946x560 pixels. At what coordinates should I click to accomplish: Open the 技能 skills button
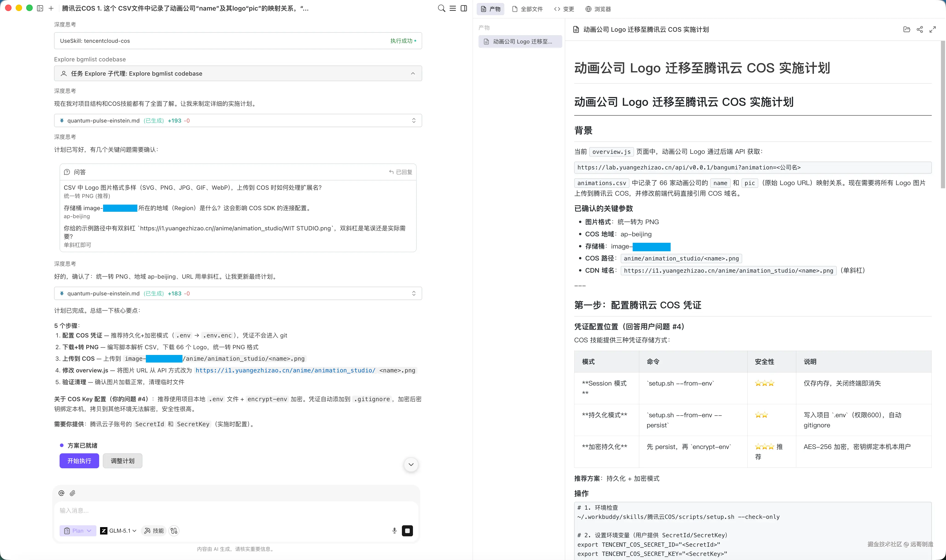click(154, 531)
